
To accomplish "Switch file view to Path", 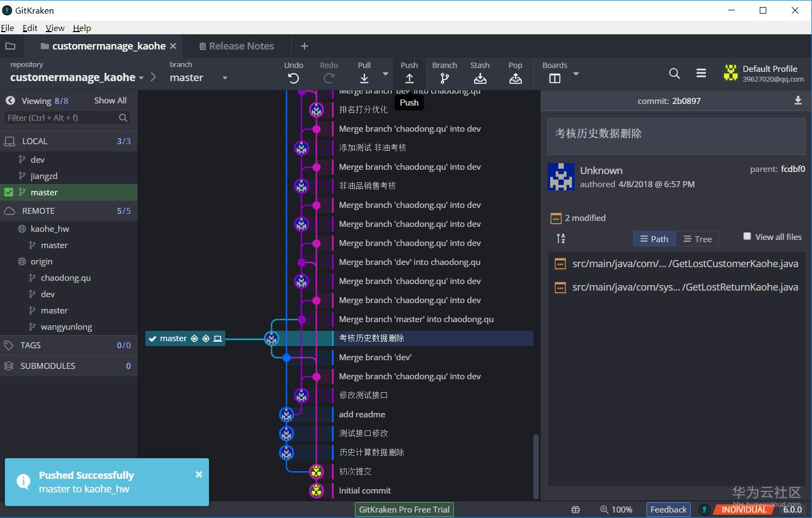I will pos(654,239).
